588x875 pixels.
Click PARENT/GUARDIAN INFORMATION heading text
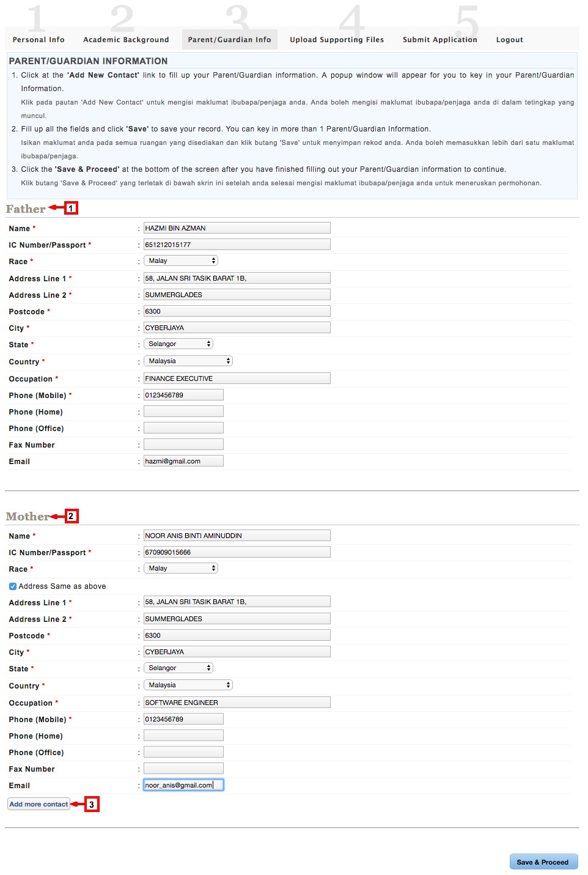pos(88,61)
